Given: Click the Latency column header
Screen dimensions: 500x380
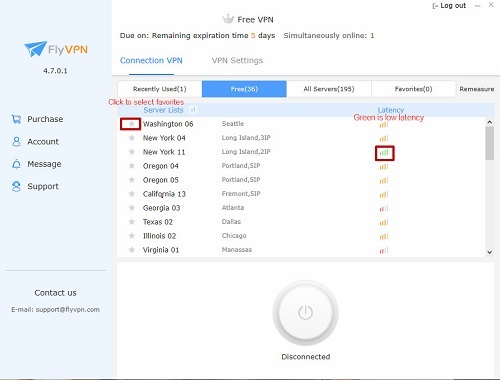Looking at the screenshot, I should click(x=391, y=110).
